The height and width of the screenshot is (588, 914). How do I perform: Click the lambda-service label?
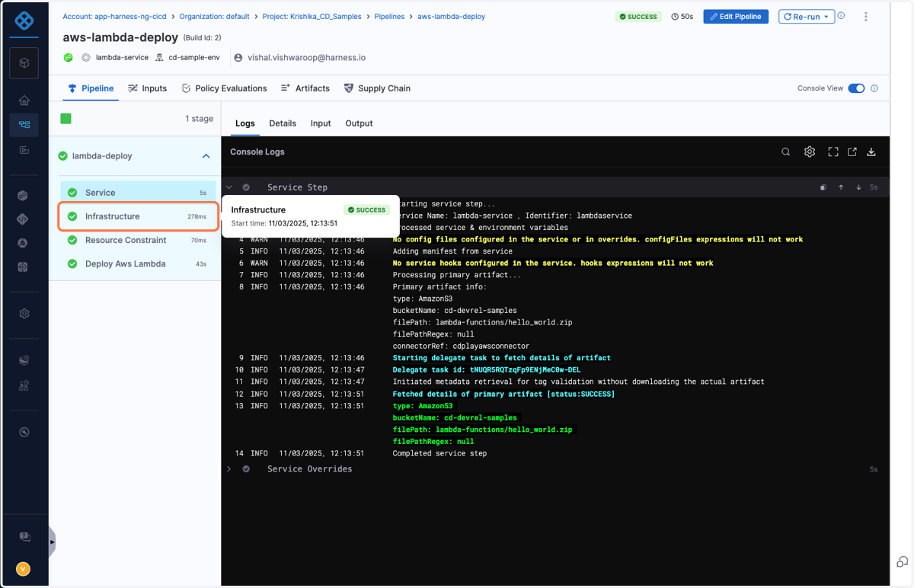[122, 57]
